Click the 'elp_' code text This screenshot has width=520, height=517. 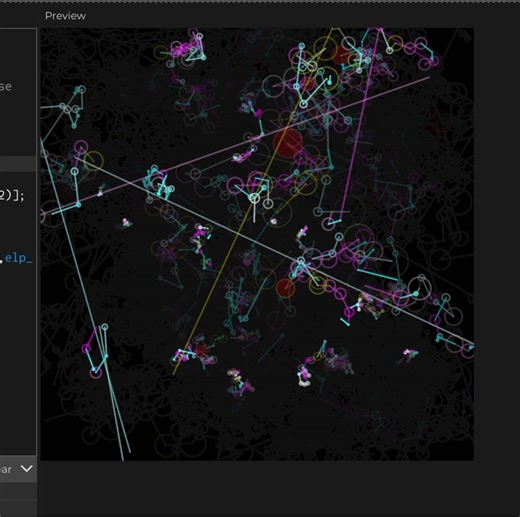click(19, 258)
